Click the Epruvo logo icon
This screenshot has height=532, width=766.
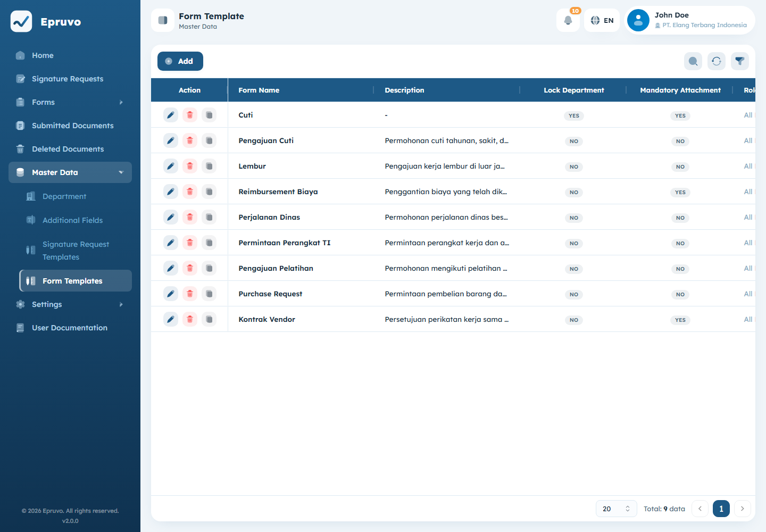(21, 21)
